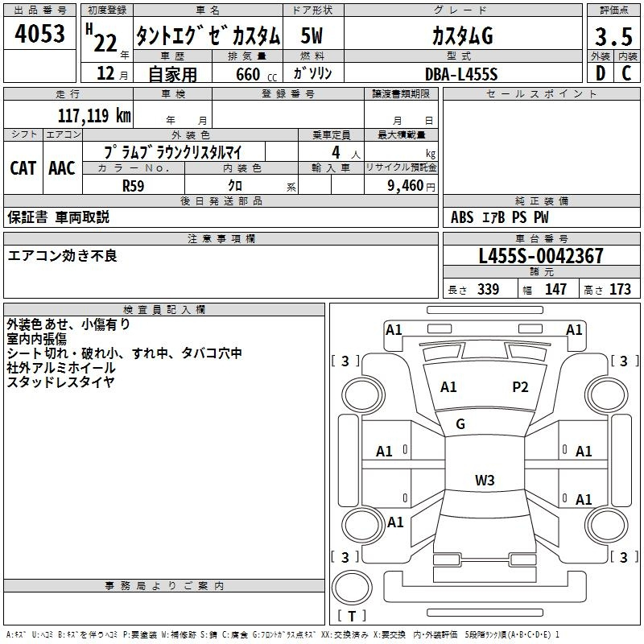Select the セールスポイント header
This screenshot has height=644, width=644.
(x=541, y=93)
